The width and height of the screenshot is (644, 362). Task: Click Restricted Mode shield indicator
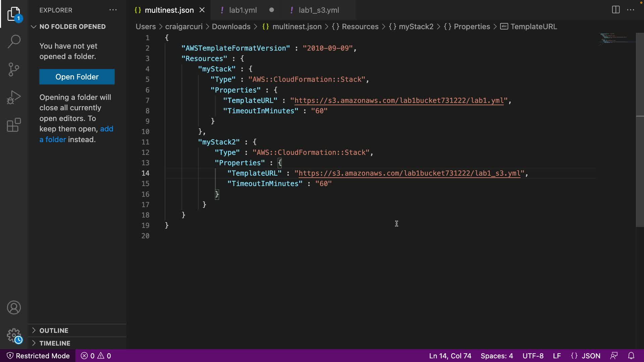pos(38,356)
